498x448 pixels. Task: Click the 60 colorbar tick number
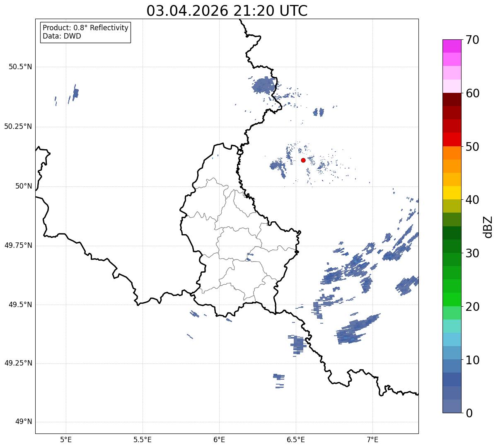point(472,93)
